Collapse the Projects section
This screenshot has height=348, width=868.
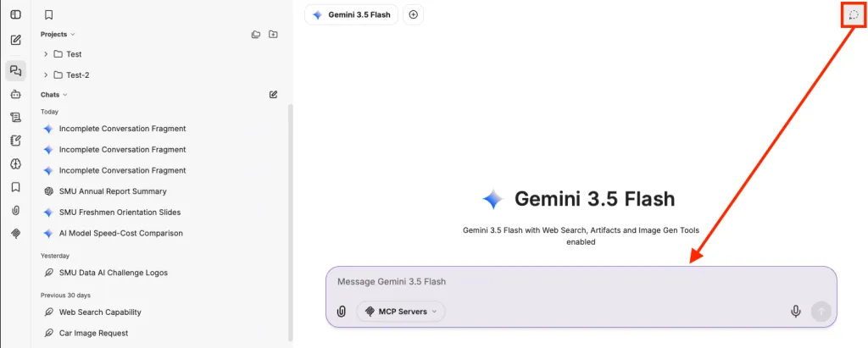(58, 35)
